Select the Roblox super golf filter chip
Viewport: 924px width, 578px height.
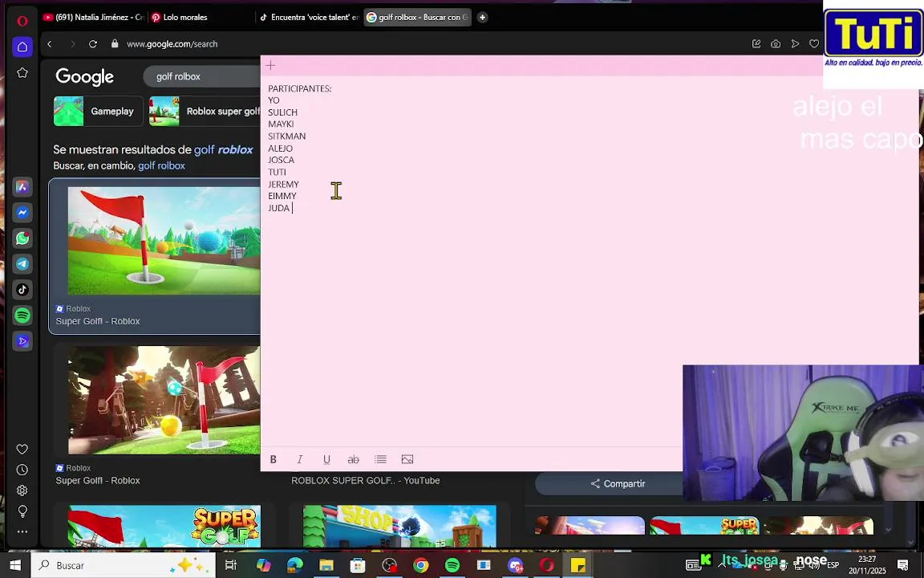(x=205, y=112)
